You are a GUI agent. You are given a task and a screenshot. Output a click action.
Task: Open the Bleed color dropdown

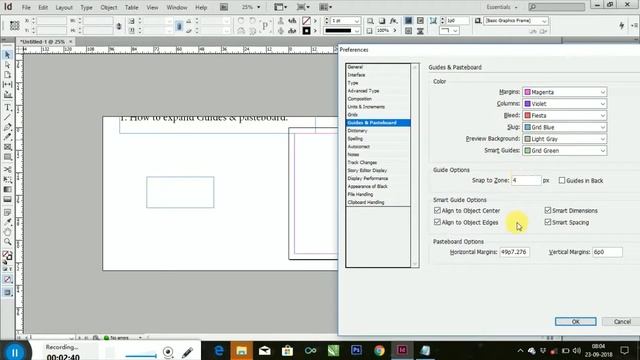[564, 116]
